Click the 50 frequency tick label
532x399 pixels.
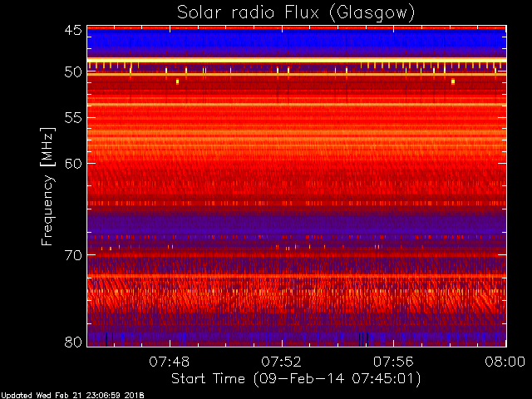[73, 72]
